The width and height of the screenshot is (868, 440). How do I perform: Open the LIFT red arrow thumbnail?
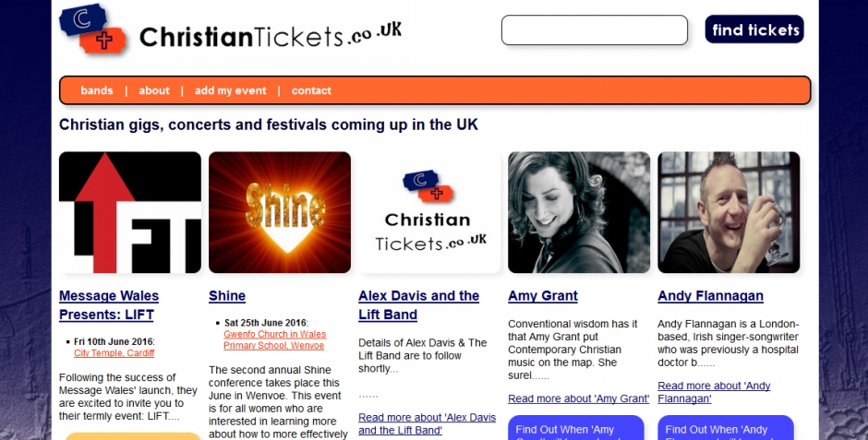click(x=130, y=212)
